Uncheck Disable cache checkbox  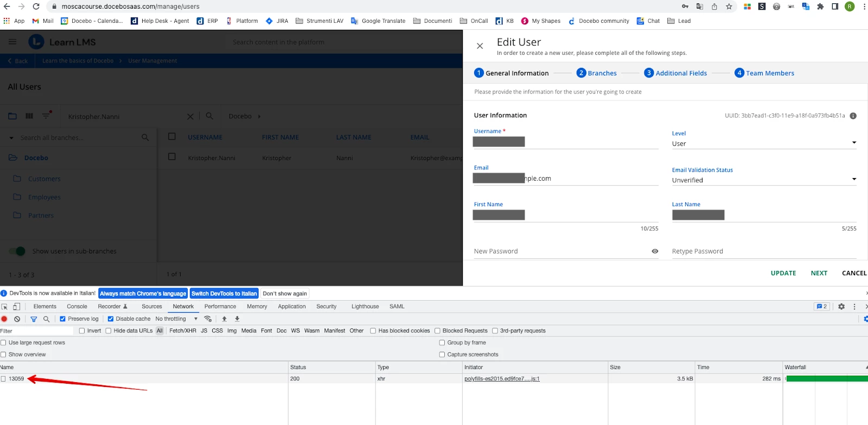point(111,319)
